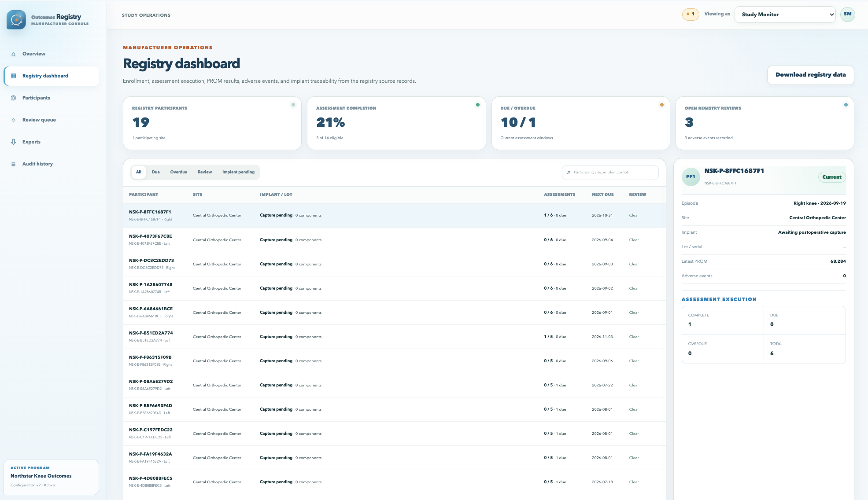868x500 pixels.
Task: Click the Overdue count tile in Assessment Execution
Action: (723, 349)
